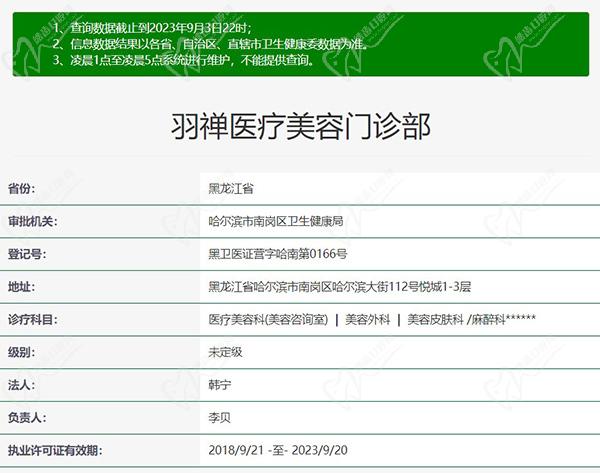The image size is (600, 473).
Task: Click the 法人 label
Action: pyautogui.click(x=21, y=385)
